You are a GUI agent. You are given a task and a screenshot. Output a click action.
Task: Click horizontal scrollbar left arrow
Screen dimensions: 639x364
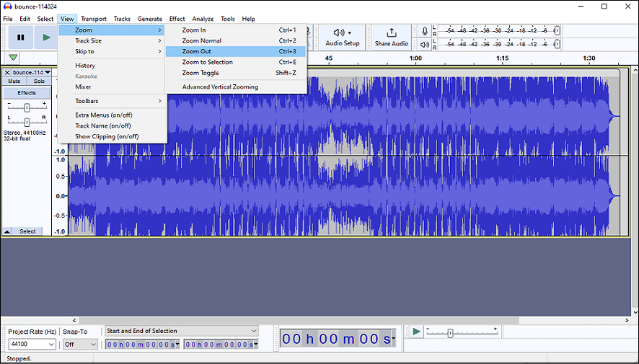pyautogui.click(x=75, y=321)
